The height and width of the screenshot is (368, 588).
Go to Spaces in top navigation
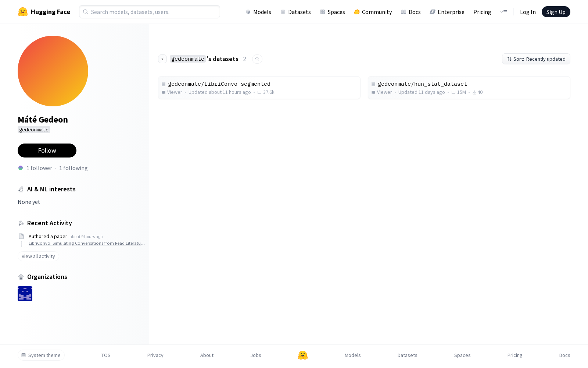[x=332, y=12]
